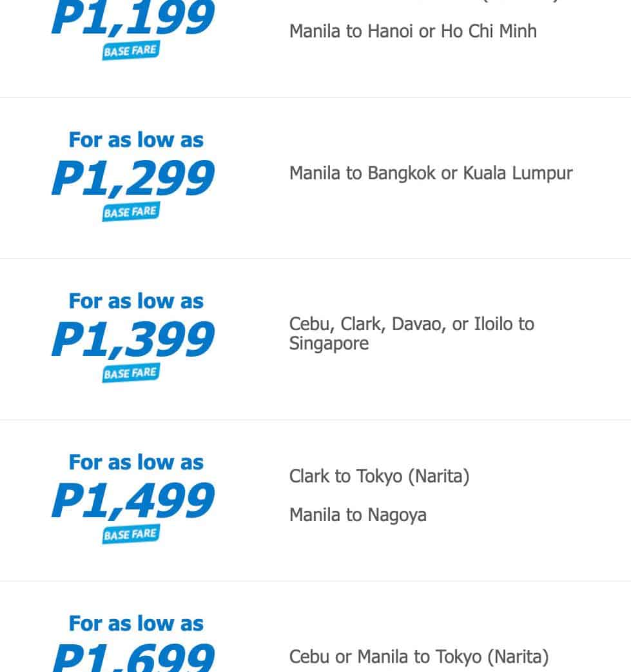Screen dimensions: 631x672
Task: Click 'For as low as' above P1,399
Action: (136, 301)
